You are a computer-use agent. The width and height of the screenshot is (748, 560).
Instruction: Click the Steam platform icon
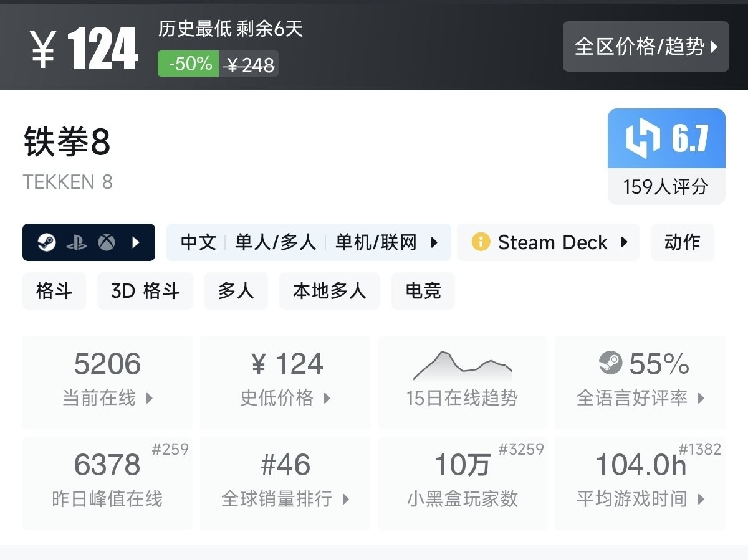pyautogui.click(x=47, y=242)
